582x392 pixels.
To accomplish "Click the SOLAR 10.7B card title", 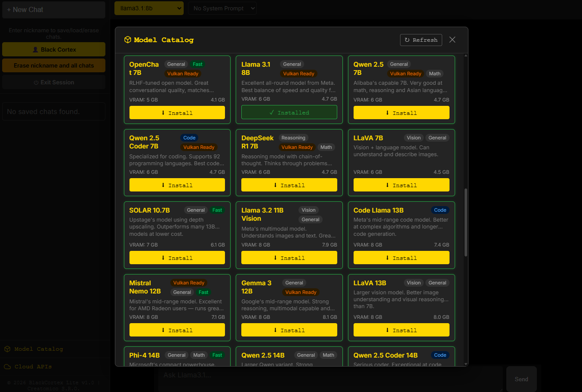I will click(x=150, y=210).
